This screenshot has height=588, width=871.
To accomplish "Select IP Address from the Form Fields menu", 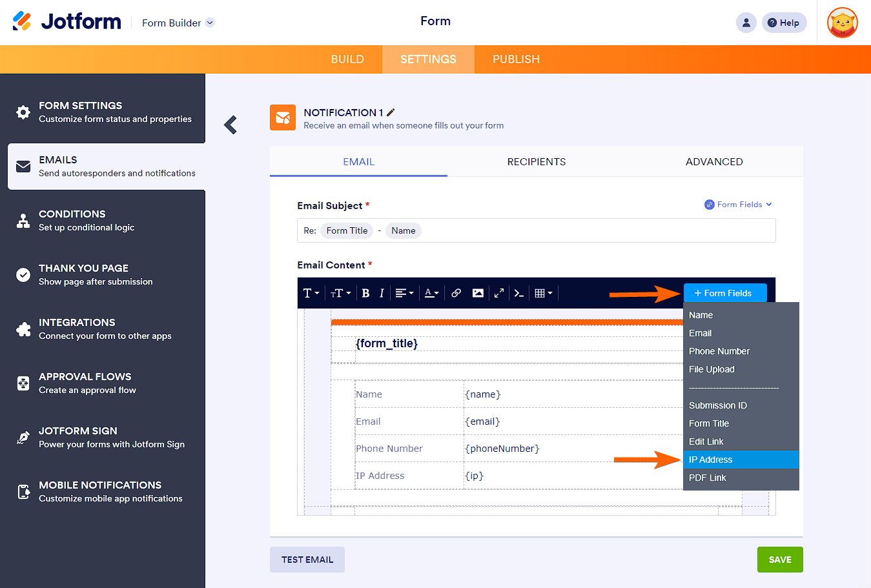I will [x=710, y=460].
